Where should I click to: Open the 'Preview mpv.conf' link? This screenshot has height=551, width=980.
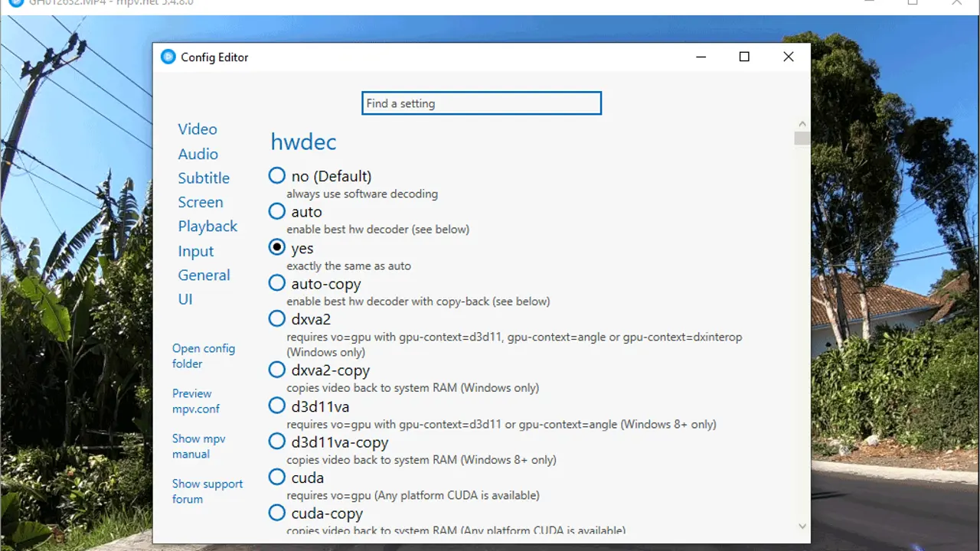[x=195, y=401]
